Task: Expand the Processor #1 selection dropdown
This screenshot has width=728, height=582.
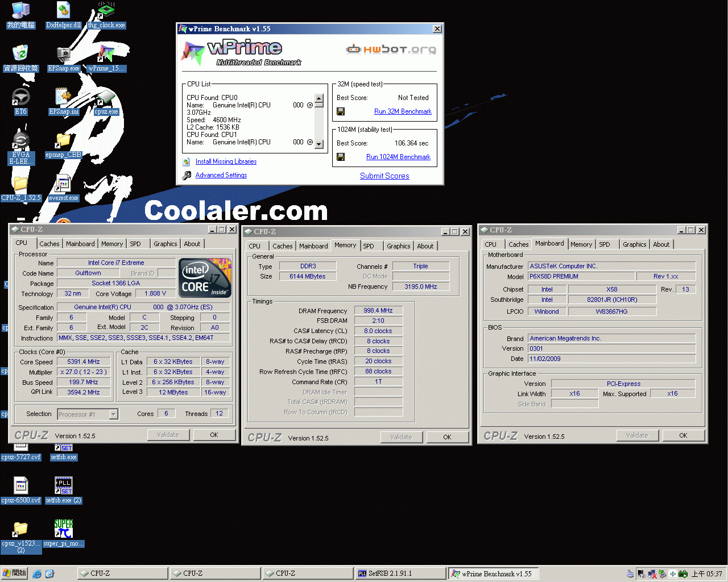Action: click(x=113, y=414)
